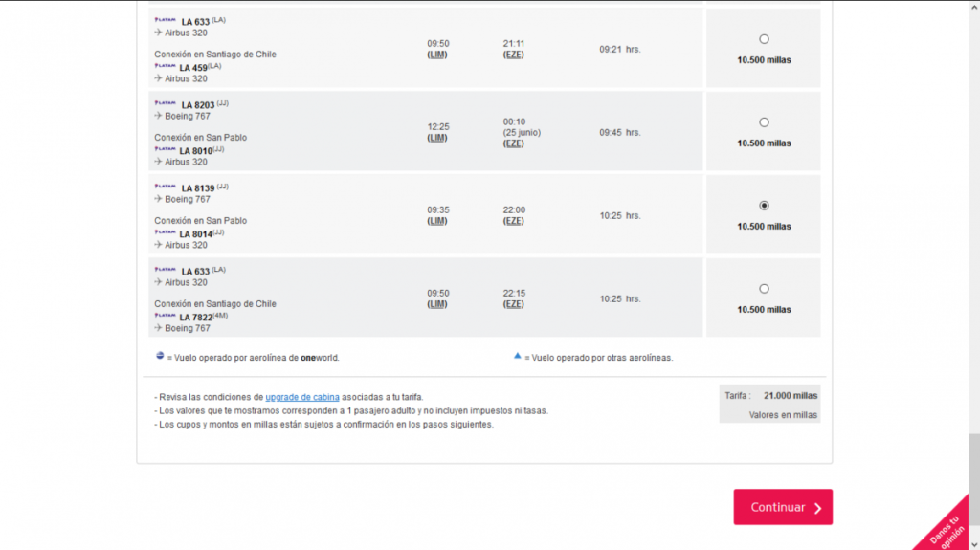Click EZE airport link for 22:00 arrival
Image resolution: width=980 pixels, height=550 pixels.
[514, 221]
